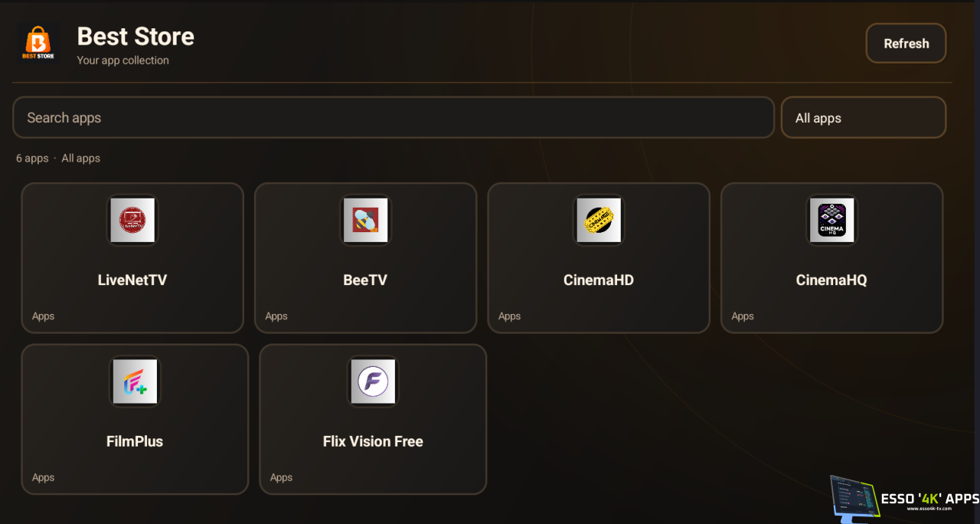This screenshot has height=524, width=980.
Task: Focus the Search apps field
Action: (394, 118)
